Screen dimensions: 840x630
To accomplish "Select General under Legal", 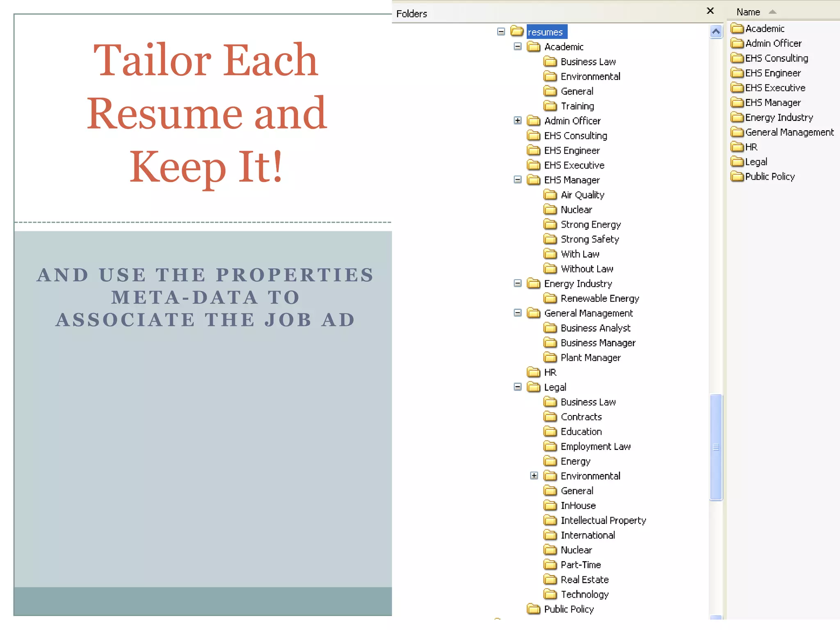I will [577, 491].
